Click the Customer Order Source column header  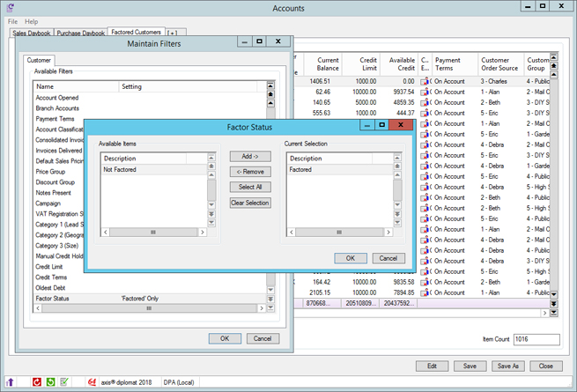[501, 64]
